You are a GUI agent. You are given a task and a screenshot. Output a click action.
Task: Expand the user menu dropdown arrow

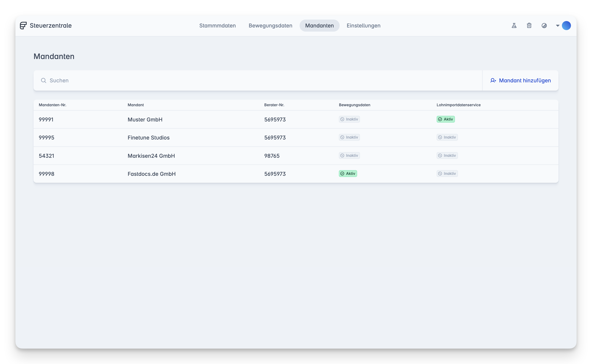point(558,26)
